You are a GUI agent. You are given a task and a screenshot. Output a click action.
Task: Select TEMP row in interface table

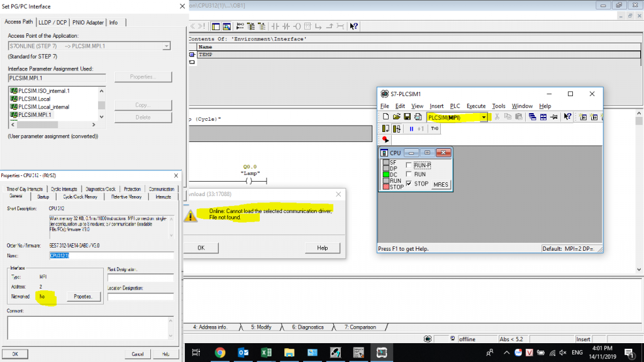418,55
